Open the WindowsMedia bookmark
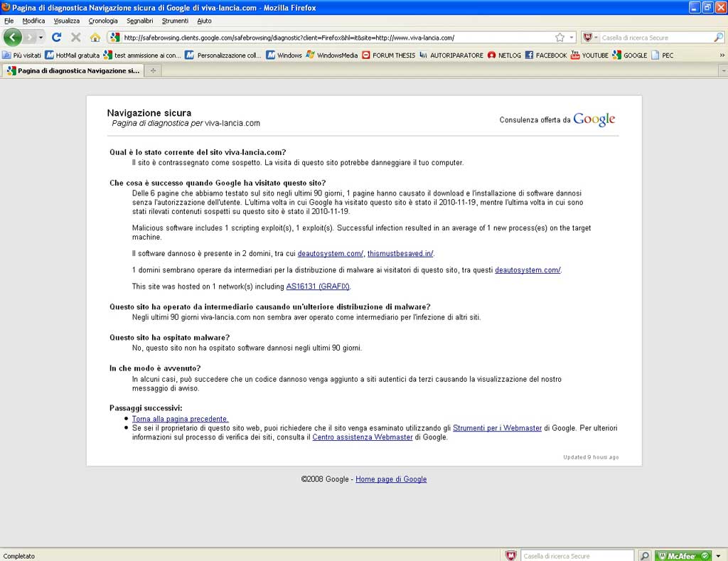Viewport: 728px width, 561px height. tap(332, 55)
